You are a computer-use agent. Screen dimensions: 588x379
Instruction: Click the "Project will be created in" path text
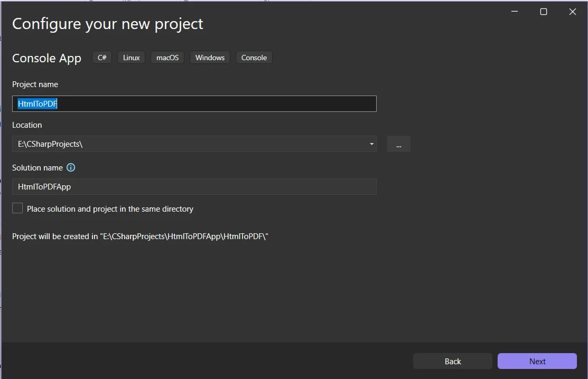[x=140, y=236]
